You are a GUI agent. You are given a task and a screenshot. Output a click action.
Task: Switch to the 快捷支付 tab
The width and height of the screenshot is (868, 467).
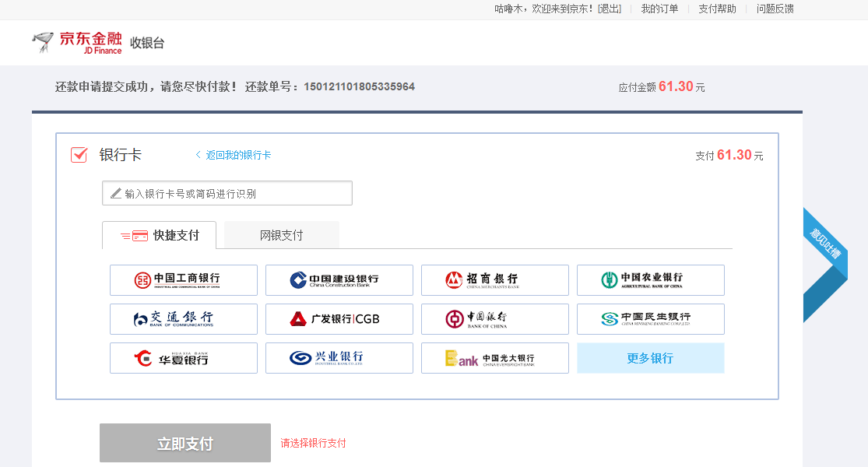click(x=160, y=235)
